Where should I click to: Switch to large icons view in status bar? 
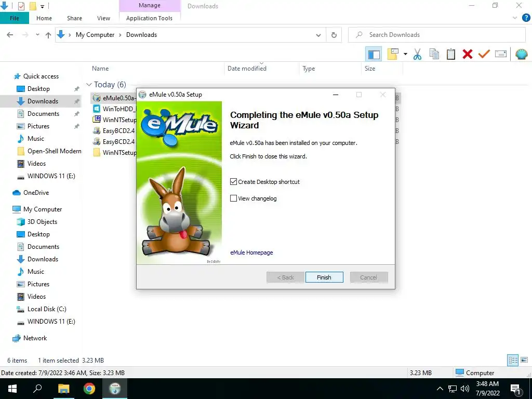tap(524, 360)
